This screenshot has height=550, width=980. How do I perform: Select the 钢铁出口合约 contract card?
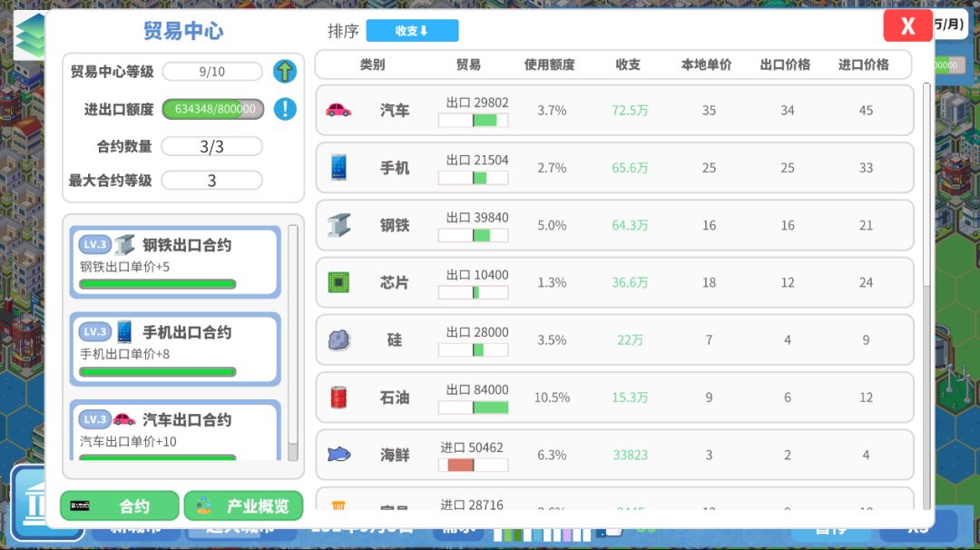(x=175, y=262)
